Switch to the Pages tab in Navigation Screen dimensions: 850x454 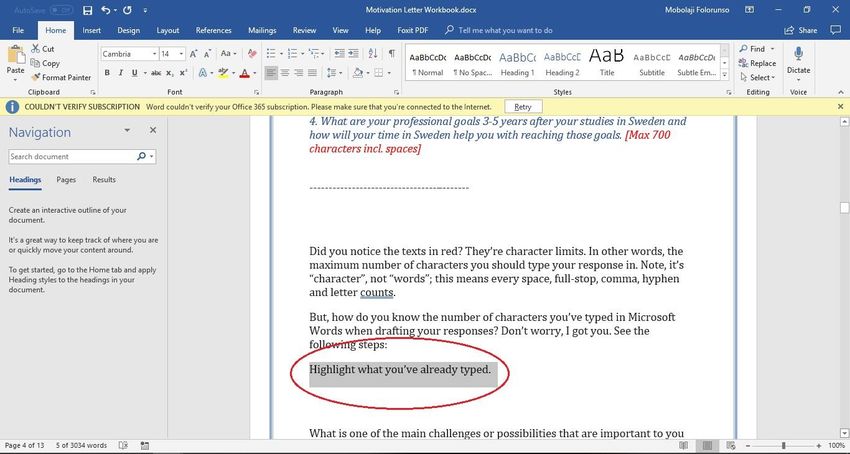(x=66, y=180)
